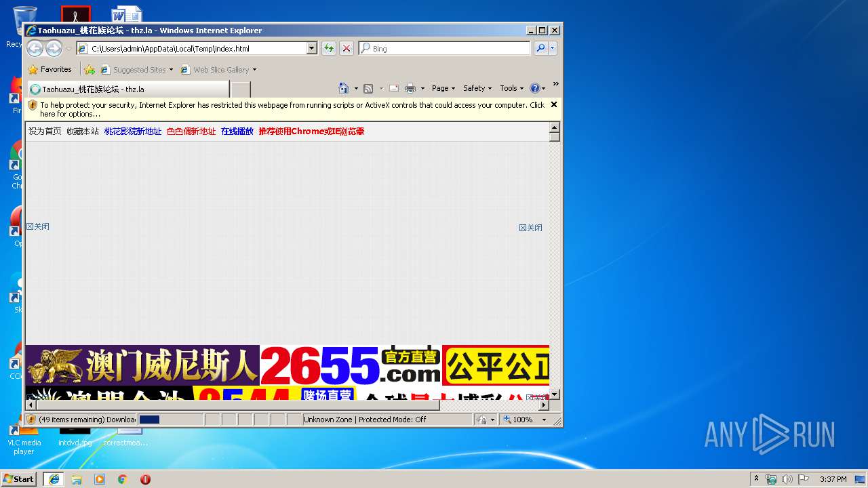Viewport: 868px width, 488px height.
Task: Click the shield icon on the information bar
Action: [33, 105]
